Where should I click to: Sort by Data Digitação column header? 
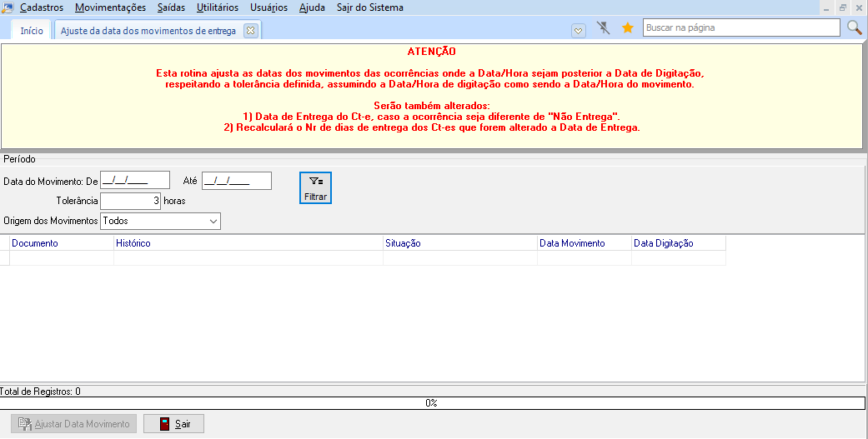click(x=678, y=243)
